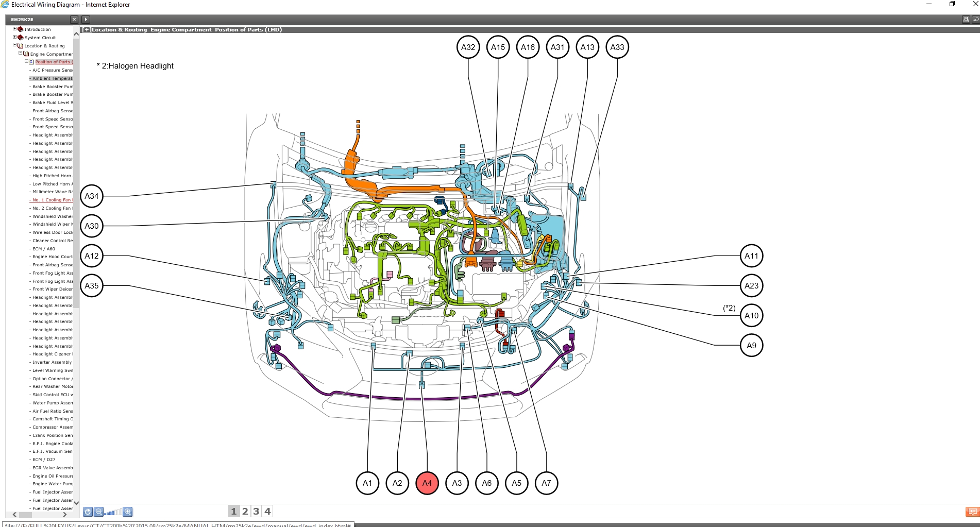980x527 pixels.
Task: Collapse the Location & Routing tree node
Action: coord(15,45)
